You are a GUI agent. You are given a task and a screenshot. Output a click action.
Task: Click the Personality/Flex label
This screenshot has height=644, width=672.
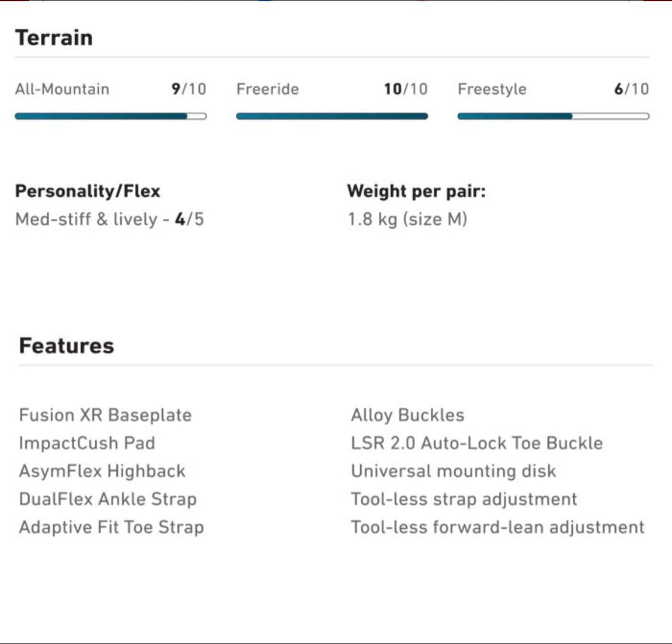tap(88, 191)
